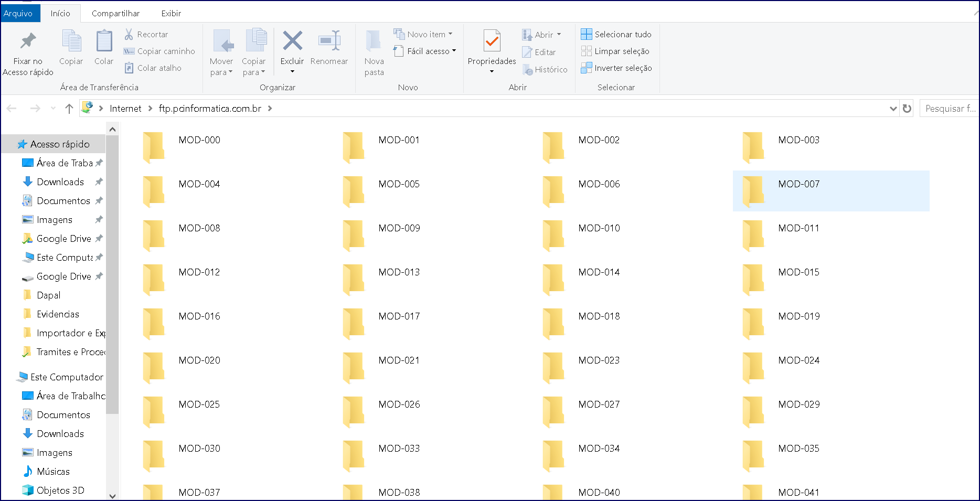
Task: Select the MOD-005 folder name
Action: click(x=399, y=184)
